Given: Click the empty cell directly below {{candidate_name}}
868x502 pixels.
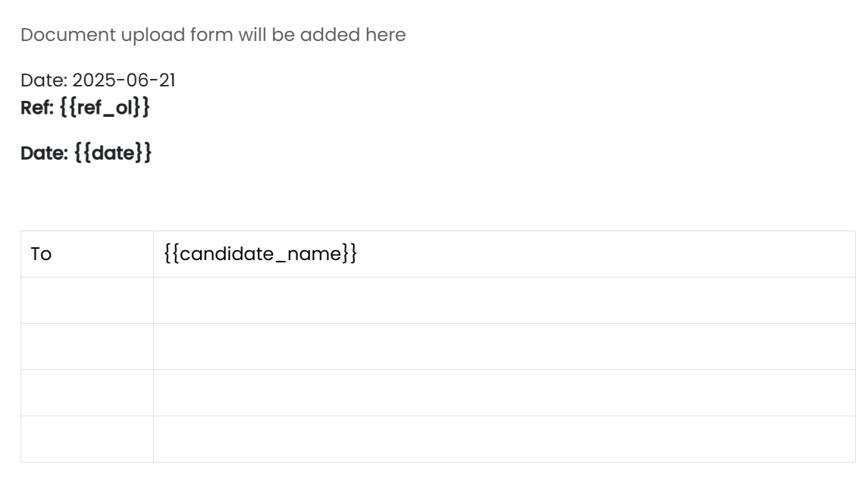Looking at the screenshot, I should point(504,300).
